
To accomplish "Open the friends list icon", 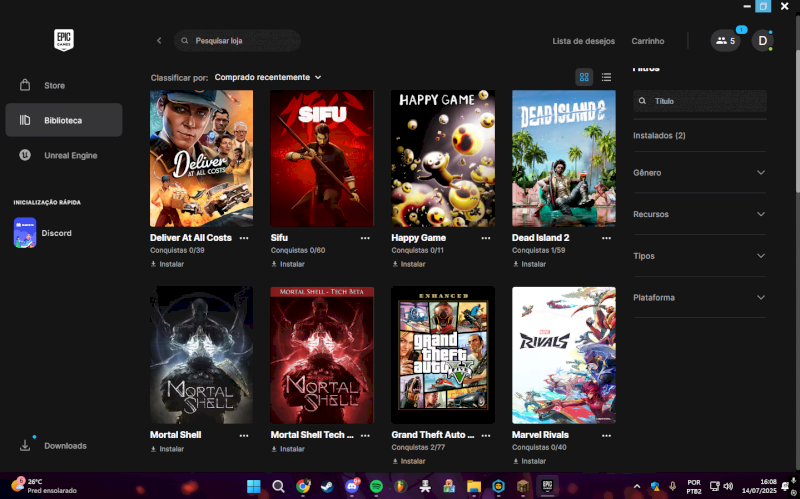I will coord(725,41).
